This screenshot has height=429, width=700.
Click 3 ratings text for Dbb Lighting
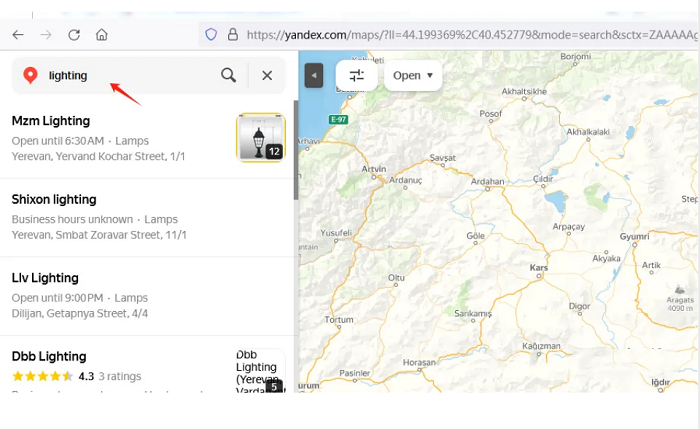[x=120, y=376]
